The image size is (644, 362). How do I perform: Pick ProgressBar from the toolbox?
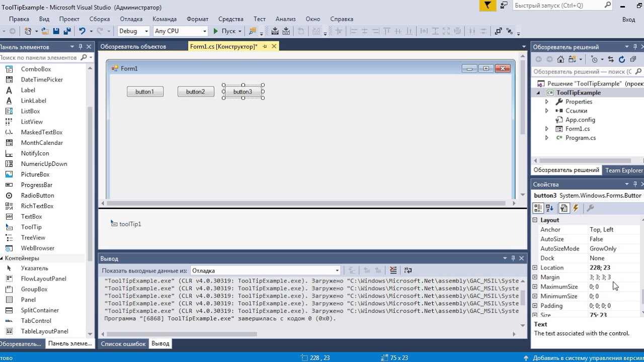click(x=37, y=185)
